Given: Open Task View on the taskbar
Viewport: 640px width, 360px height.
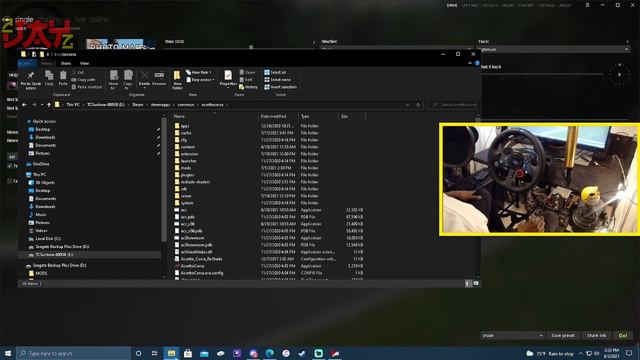Looking at the screenshot, I should pyautogui.click(x=155, y=353).
